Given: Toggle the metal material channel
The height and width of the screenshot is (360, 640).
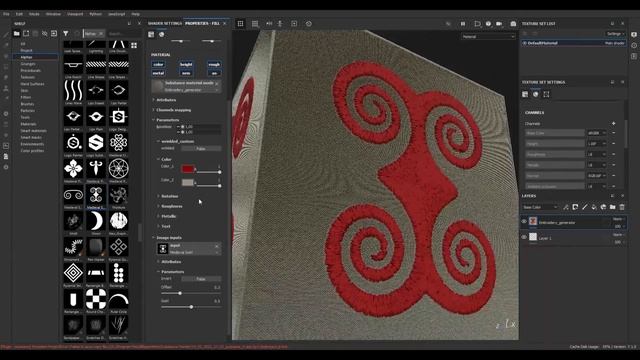Looking at the screenshot, I should pos(158,73).
